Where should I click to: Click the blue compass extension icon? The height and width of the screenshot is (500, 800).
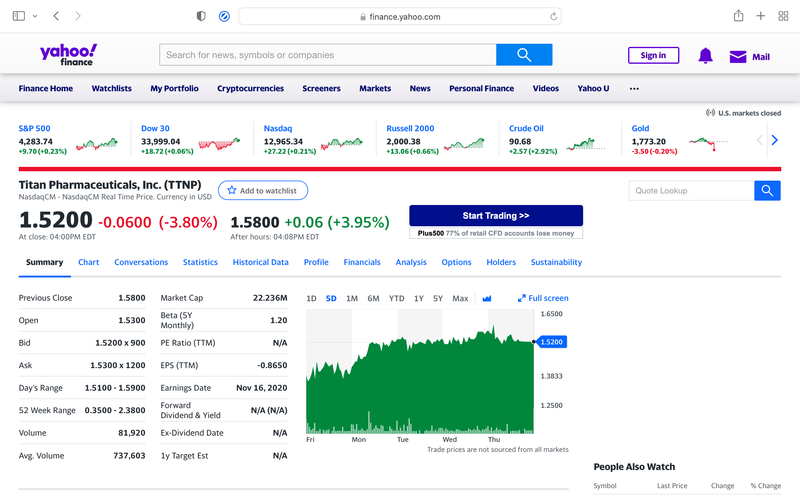click(x=224, y=16)
